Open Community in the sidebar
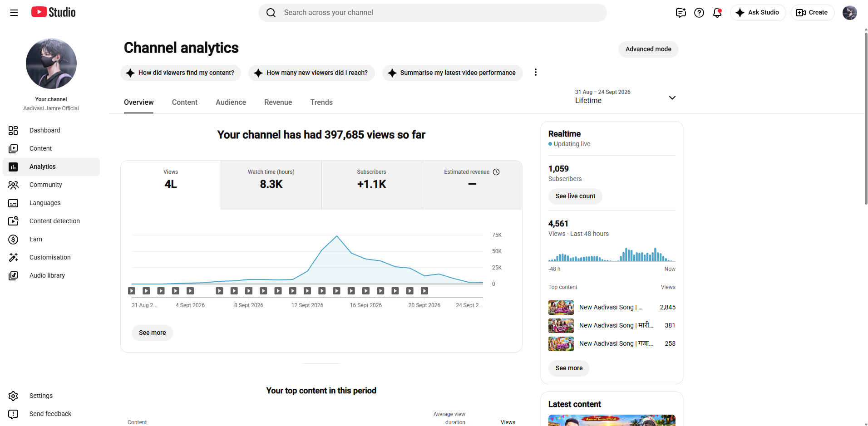The width and height of the screenshot is (868, 426). pyautogui.click(x=51, y=185)
